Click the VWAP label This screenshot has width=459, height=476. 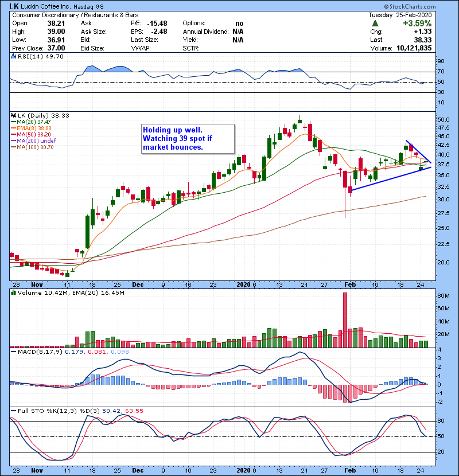click(141, 48)
